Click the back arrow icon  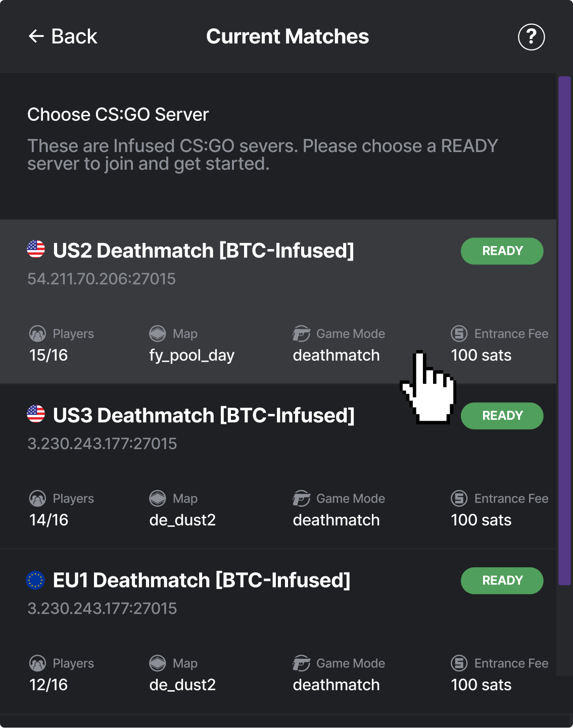[36, 36]
